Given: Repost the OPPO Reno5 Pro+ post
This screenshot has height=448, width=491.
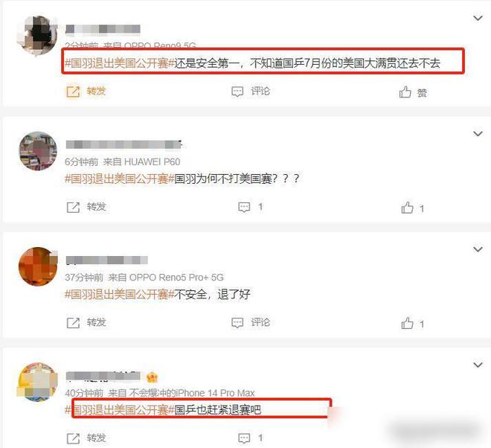Looking at the screenshot, I should pos(73,323).
